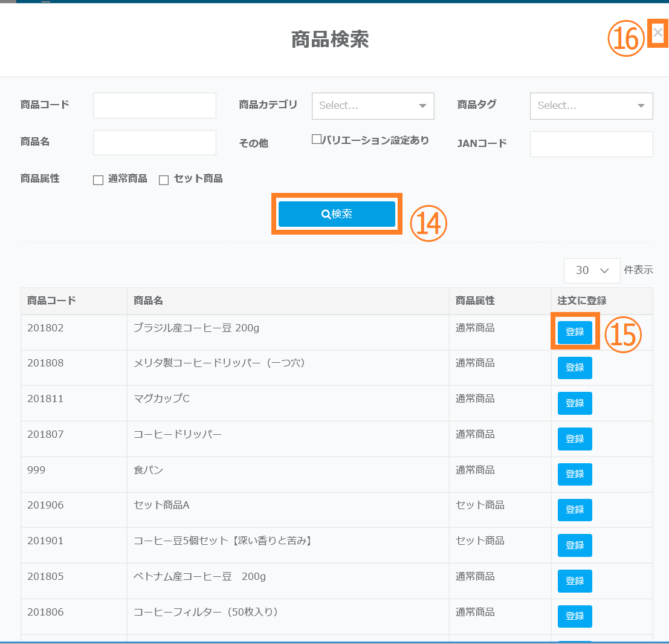The image size is (669, 644).
Task: Add 食パン to the order
Action: 575,475
